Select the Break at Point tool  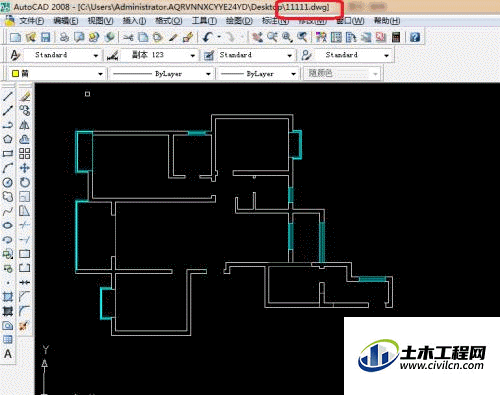point(24,254)
